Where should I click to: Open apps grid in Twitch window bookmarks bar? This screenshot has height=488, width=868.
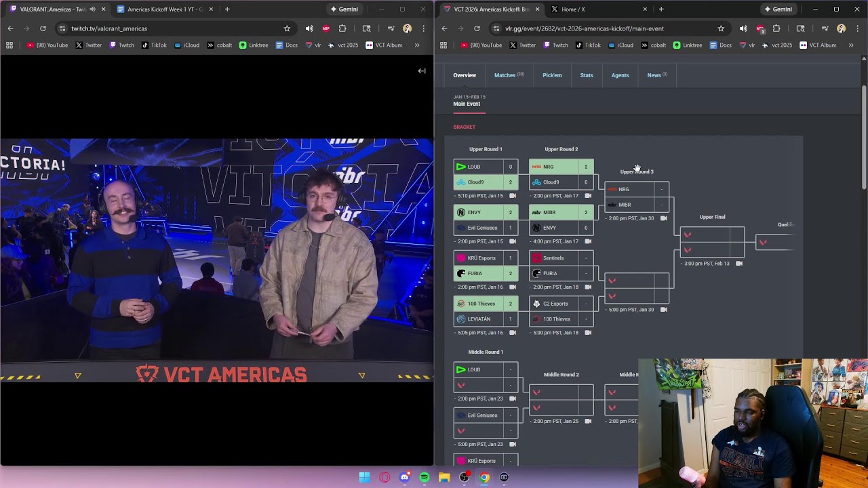9,45
